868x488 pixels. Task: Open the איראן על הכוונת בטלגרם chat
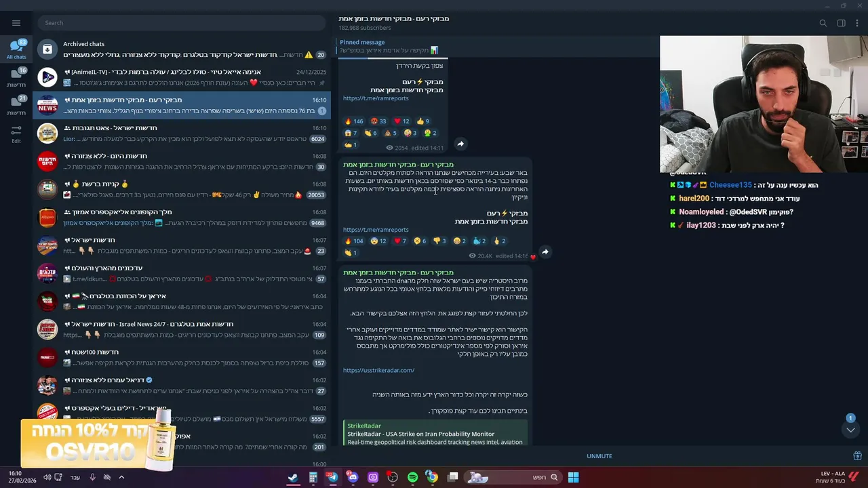pos(182,302)
